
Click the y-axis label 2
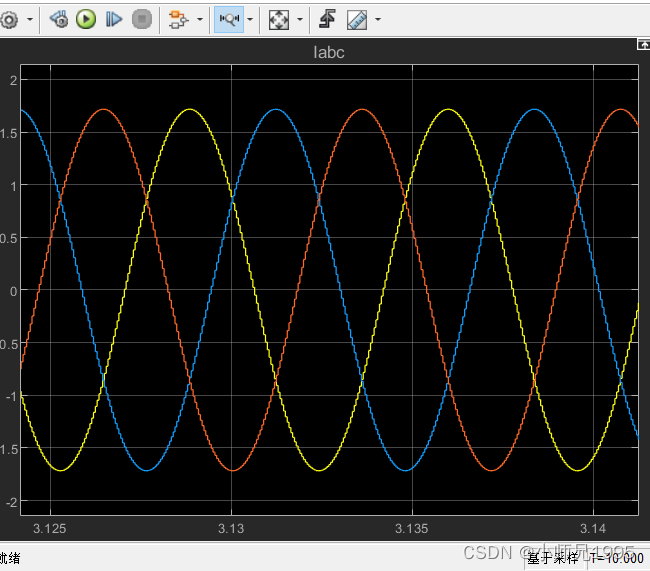(x=14, y=80)
